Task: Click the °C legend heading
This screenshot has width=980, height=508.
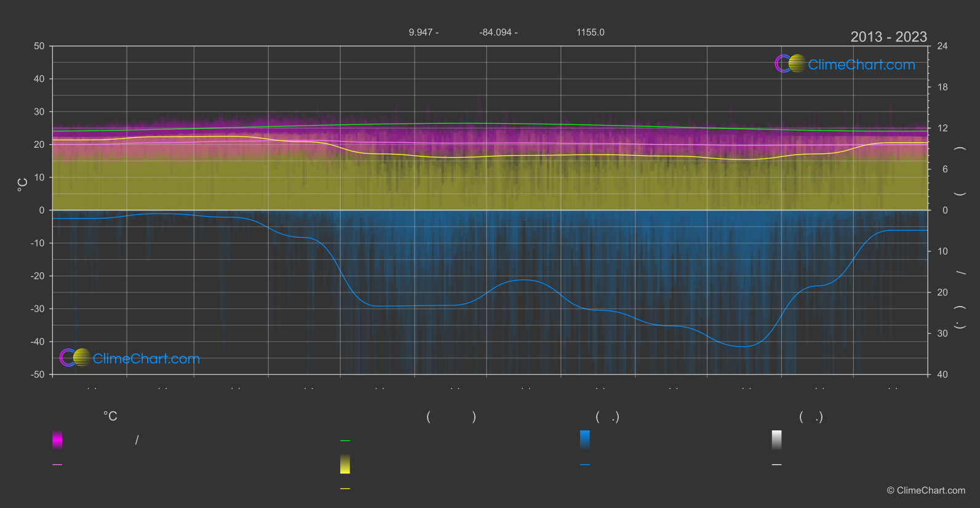Action: (x=110, y=416)
